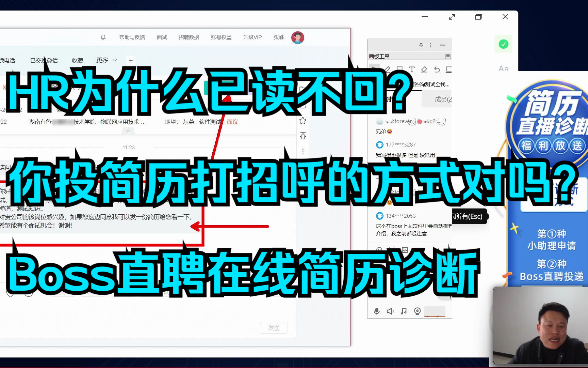Screen dimensions: 588x368
Task: Add a new filter tab with plus button
Action: (131, 60)
